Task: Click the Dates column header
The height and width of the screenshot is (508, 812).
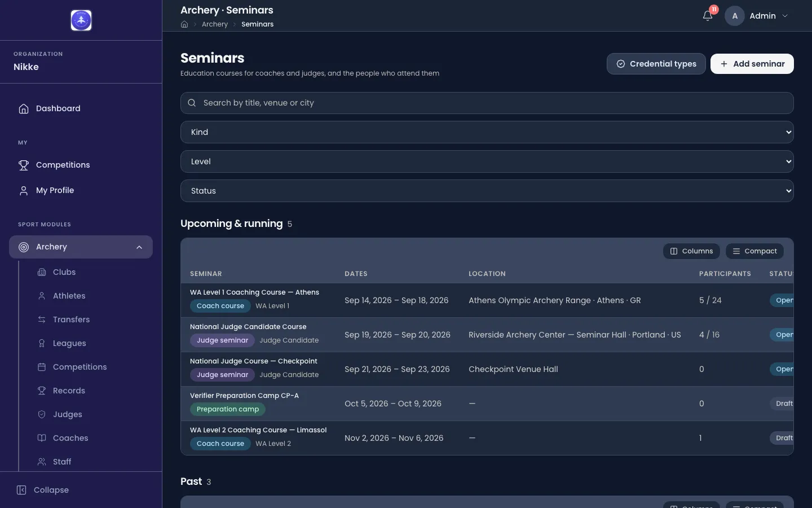Action: point(356,274)
